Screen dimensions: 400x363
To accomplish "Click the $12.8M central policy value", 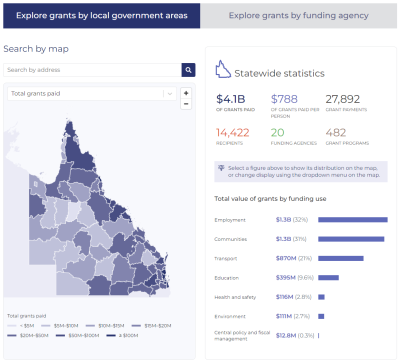I will coord(286,336).
